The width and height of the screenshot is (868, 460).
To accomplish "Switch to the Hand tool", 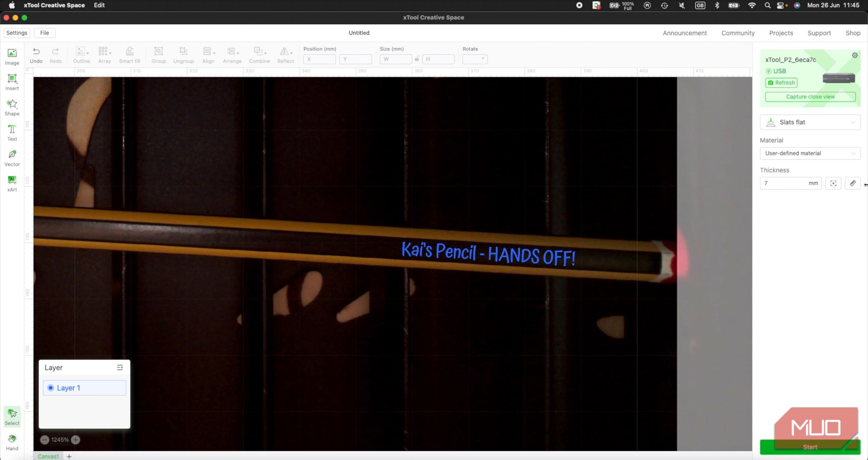I will pyautogui.click(x=12, y=442).
